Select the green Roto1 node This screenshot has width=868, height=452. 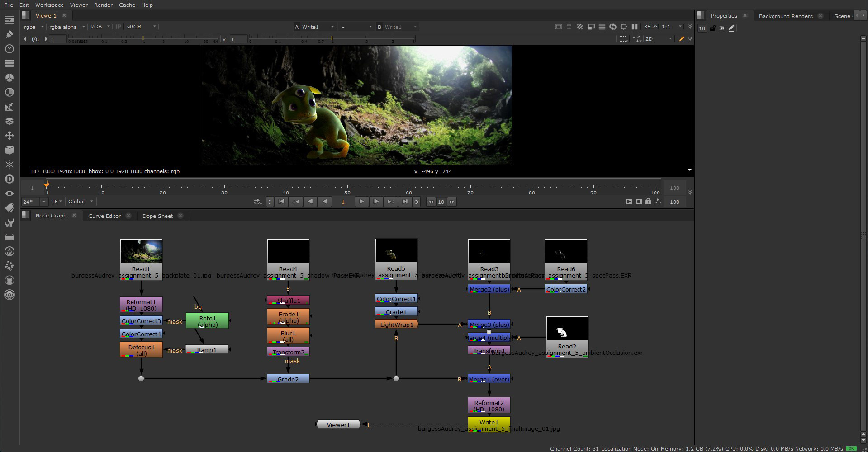208,321
